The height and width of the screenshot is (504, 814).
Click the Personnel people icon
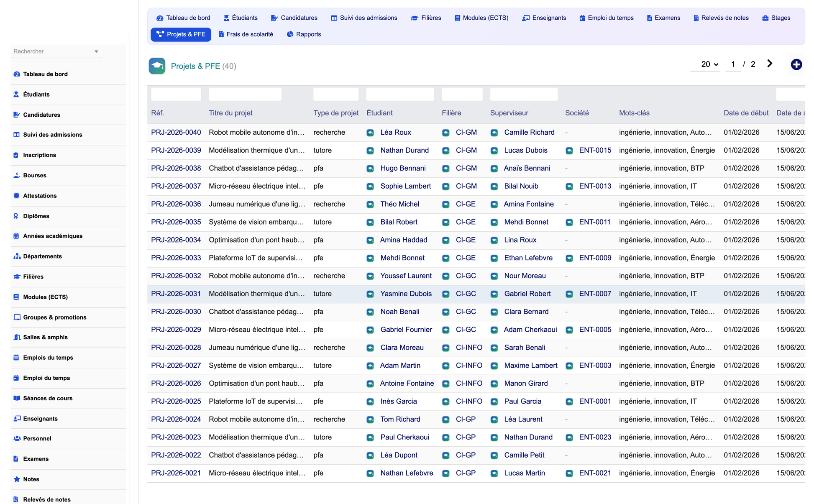(17, 438)
